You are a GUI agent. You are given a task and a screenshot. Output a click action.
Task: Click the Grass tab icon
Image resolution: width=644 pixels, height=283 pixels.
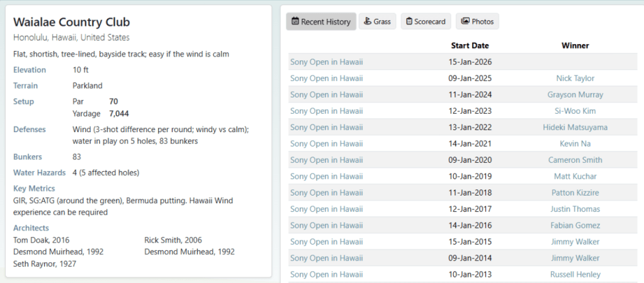368,21
